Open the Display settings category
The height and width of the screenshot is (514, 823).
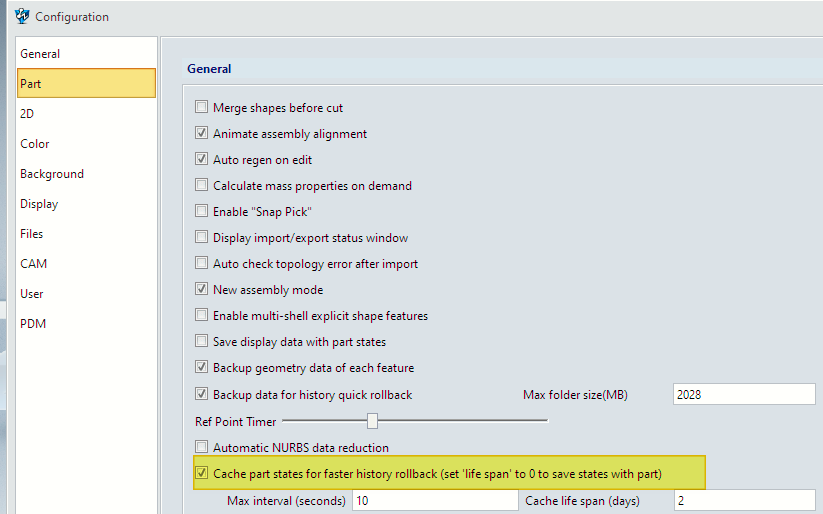(x=39, y=204)
